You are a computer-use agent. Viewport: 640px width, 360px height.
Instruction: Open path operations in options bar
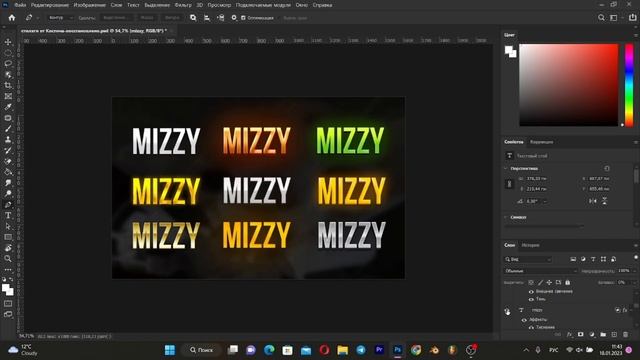193,18
